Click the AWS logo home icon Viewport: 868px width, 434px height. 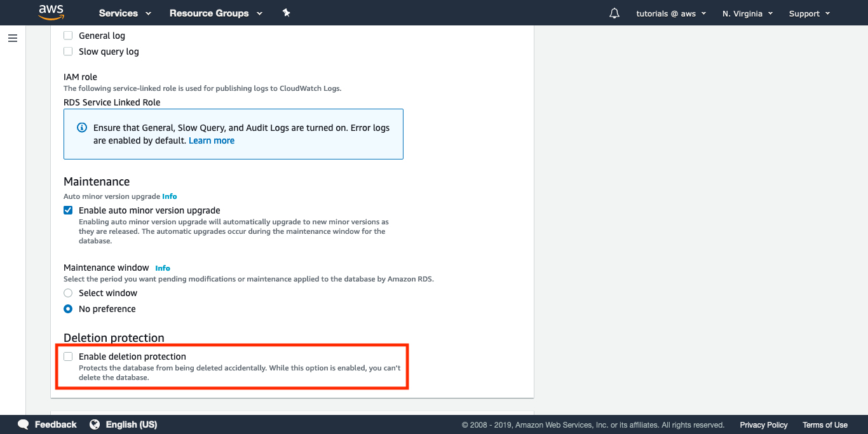point(51,13)
